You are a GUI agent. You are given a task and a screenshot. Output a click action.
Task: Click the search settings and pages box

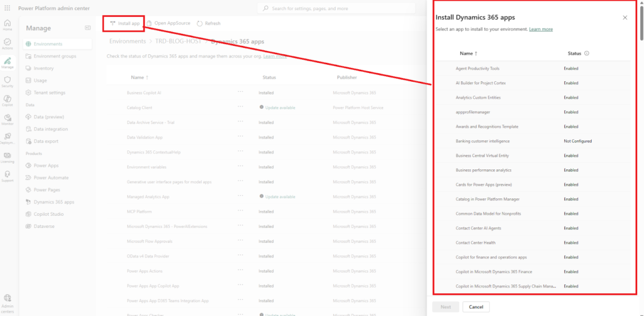click(336, 8)
